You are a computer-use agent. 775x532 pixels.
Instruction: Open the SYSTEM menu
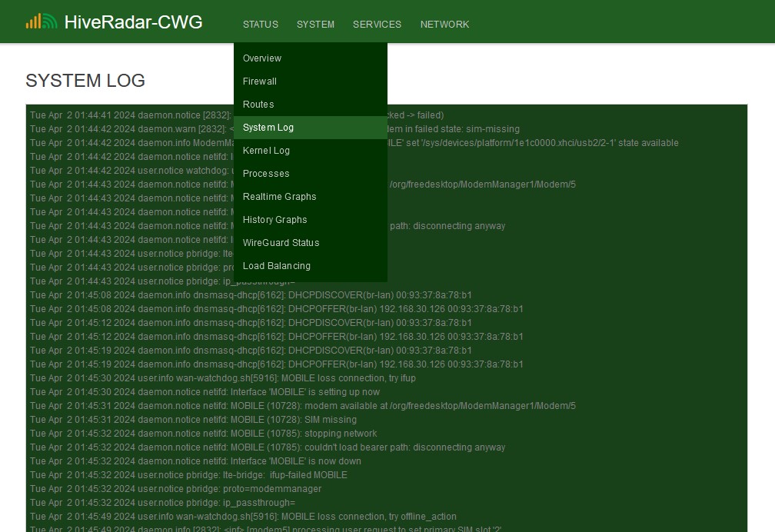(x=315, y=24)
